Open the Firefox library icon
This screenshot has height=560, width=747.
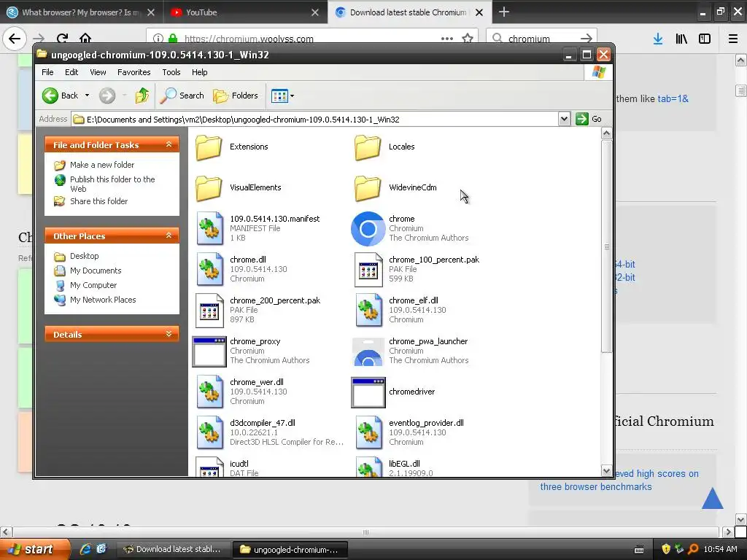681,39
